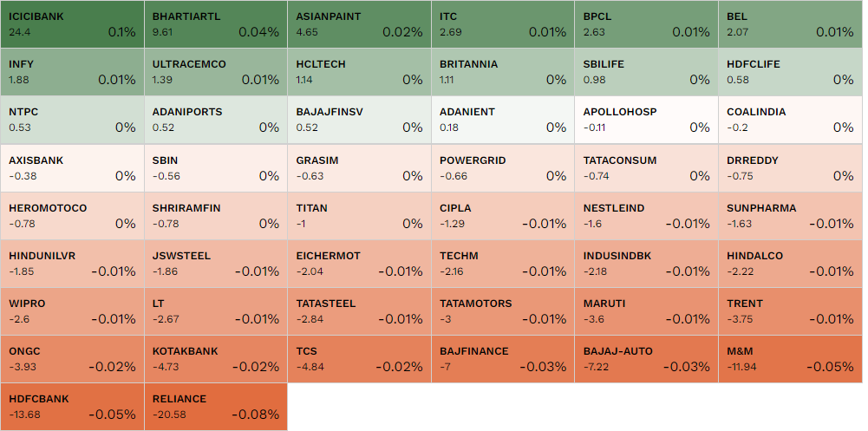Select the M&M tile
Viewport: 868px width, 431px height.
pos(790,359)
